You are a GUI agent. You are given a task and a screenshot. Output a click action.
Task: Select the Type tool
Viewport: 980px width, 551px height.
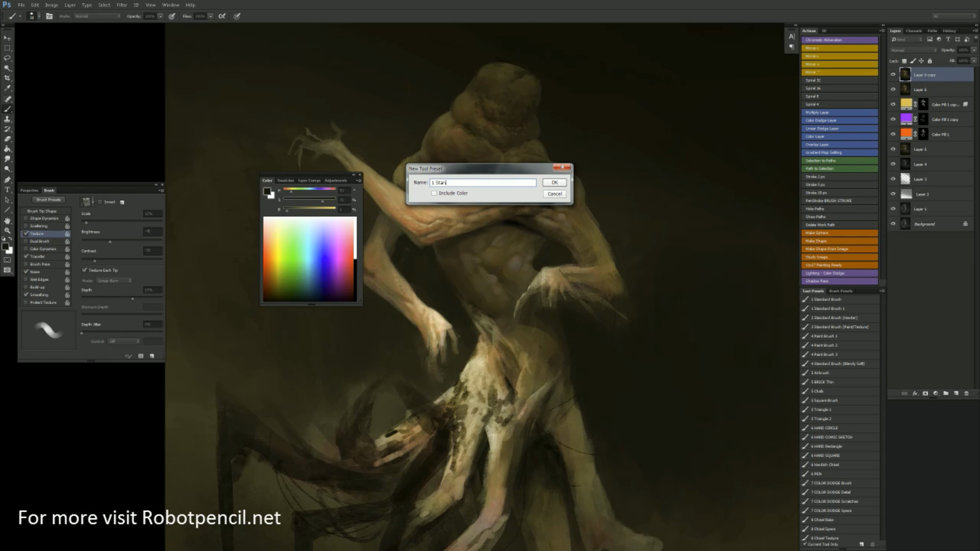[x=7, y=190]
